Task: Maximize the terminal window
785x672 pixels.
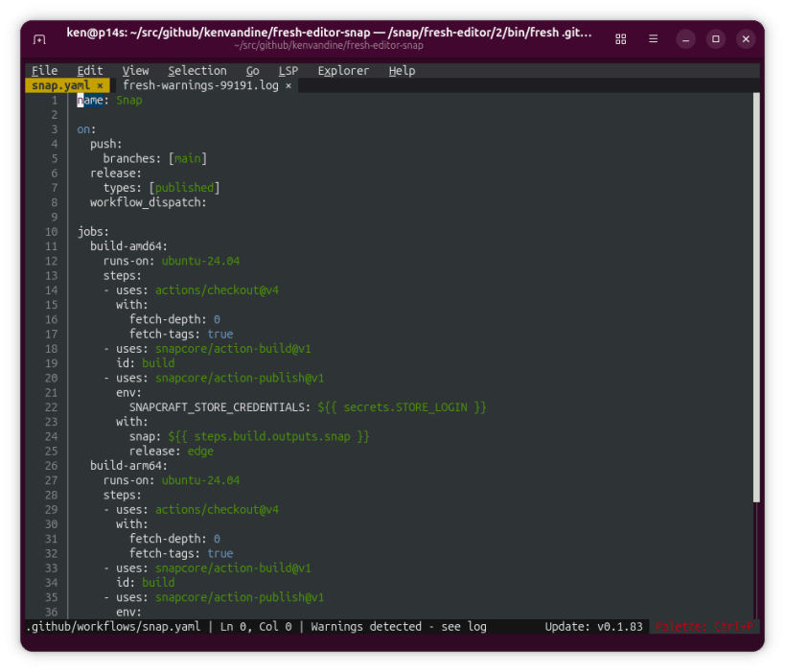Action: point(715,39)
